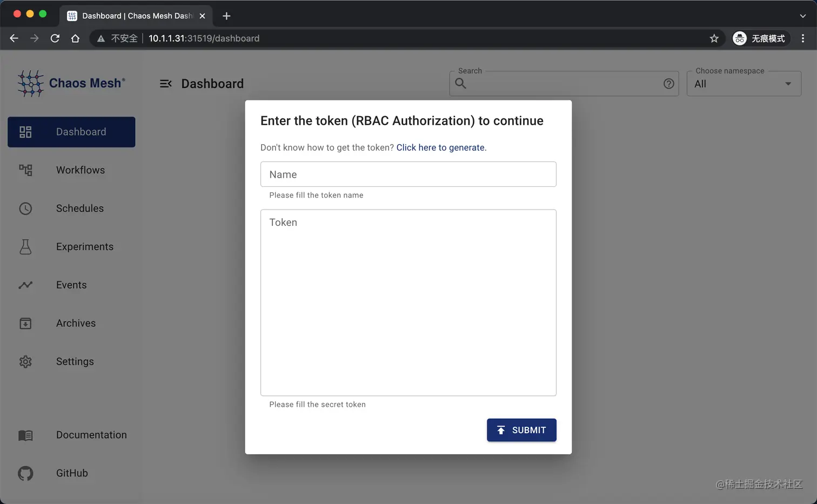817x504 pixels.
Task: Click the search help question mark icon
Action: [669, 84]
